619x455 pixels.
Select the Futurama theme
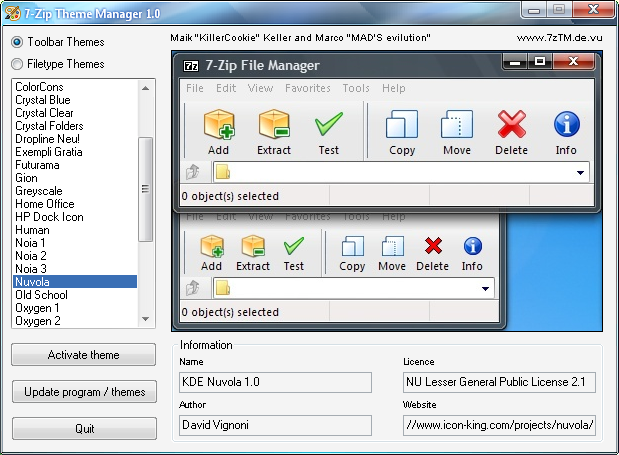75,165
